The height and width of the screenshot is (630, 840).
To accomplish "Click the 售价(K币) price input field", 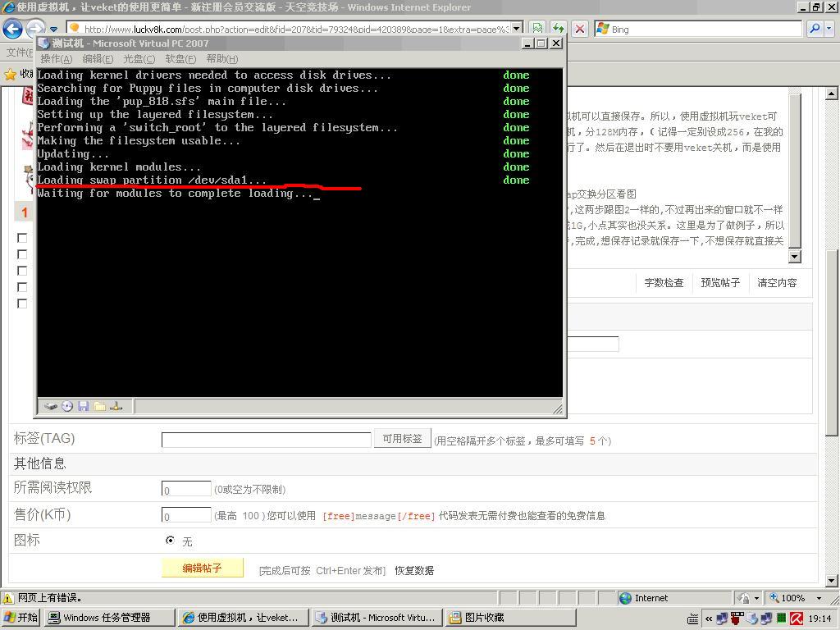I will [186, 515].
